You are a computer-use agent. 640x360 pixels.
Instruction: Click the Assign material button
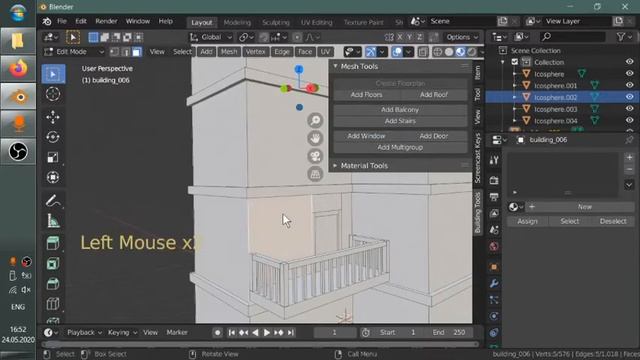[527, 221]
